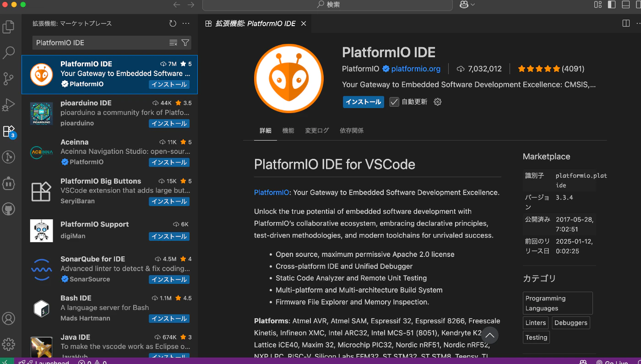Viewport: 641px width, 364px height.
Task: Clear extension search results icon
Action: [173, 43]
